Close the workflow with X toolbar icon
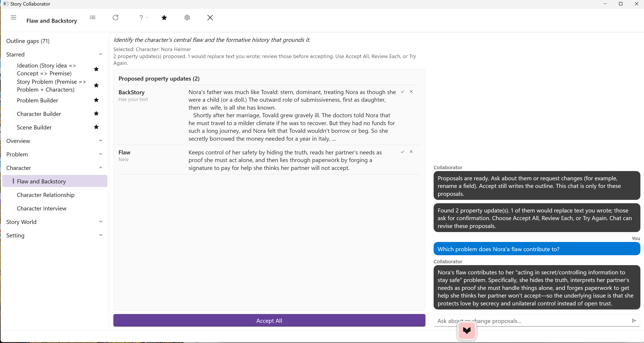The height and width of the screenshot is (343, 644). tap(210, 18)
